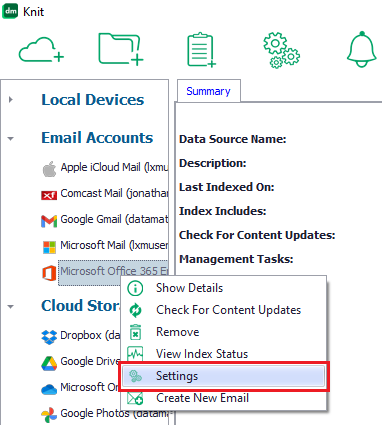Click the Apple iCloud Mail apple icon

coord(49,169)
